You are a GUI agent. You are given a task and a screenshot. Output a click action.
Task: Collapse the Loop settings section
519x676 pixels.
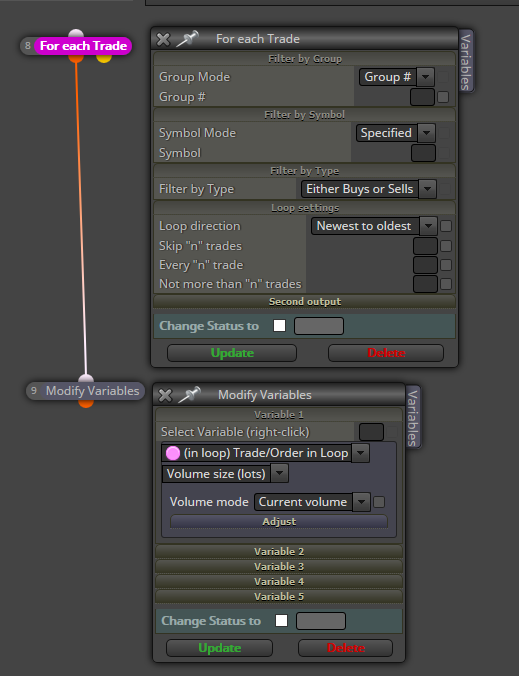pyautogui.click(x=304, y=208)
